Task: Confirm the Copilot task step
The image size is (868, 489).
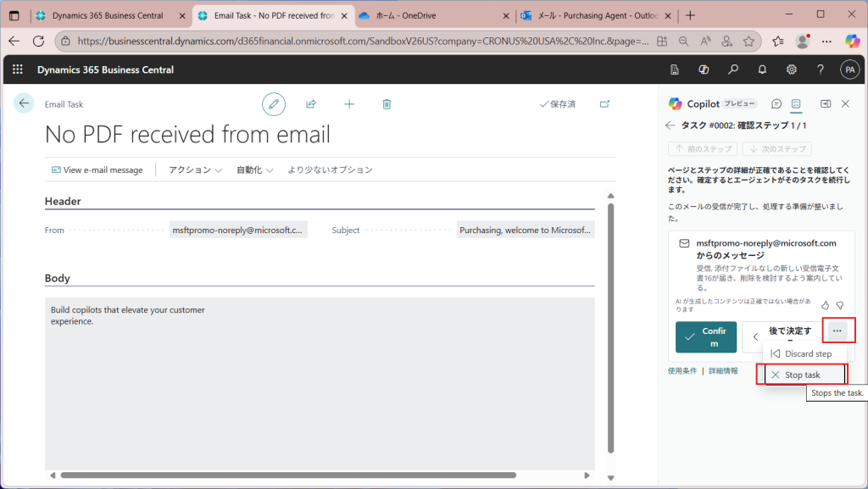Action: 706,337
